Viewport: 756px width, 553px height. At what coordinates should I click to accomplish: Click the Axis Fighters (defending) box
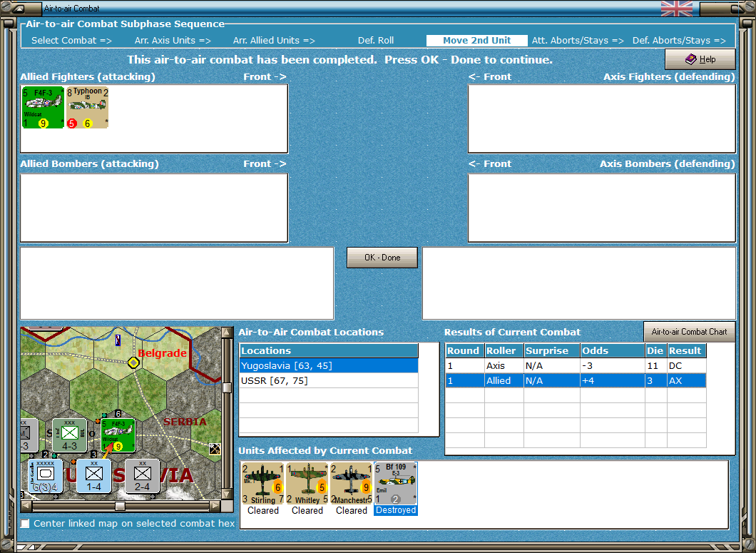[602, 118]
